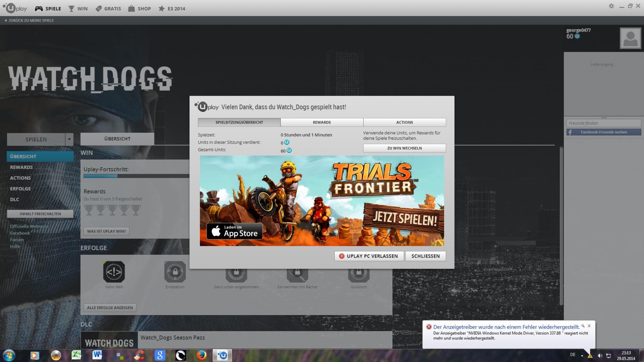The image size is (644, 362).
Task: Click the Apple App Store badge
Action: point(235,231)
